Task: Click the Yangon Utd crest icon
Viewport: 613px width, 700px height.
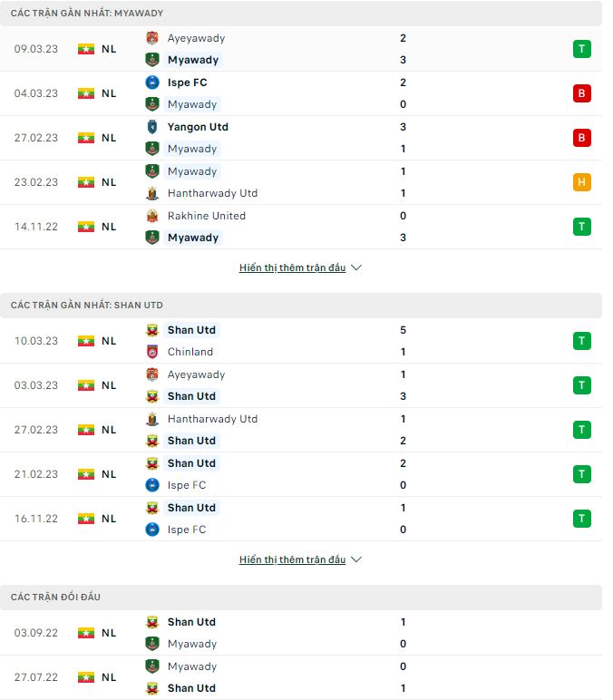Action: 152,127
